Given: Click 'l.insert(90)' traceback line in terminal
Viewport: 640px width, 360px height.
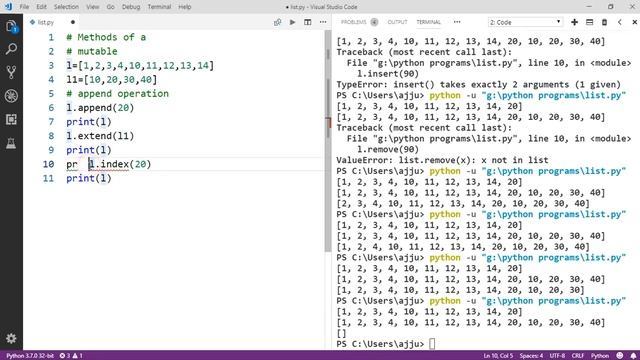Looking at the screenshot, I should pyautogui.click(x=388, y=74).
